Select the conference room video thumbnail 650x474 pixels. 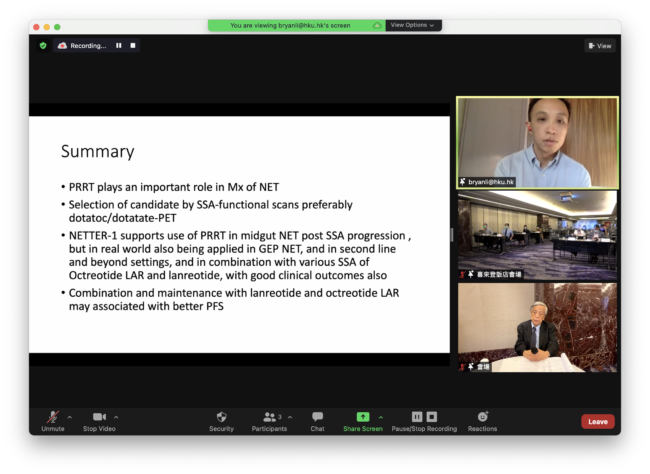coord(537,234)
